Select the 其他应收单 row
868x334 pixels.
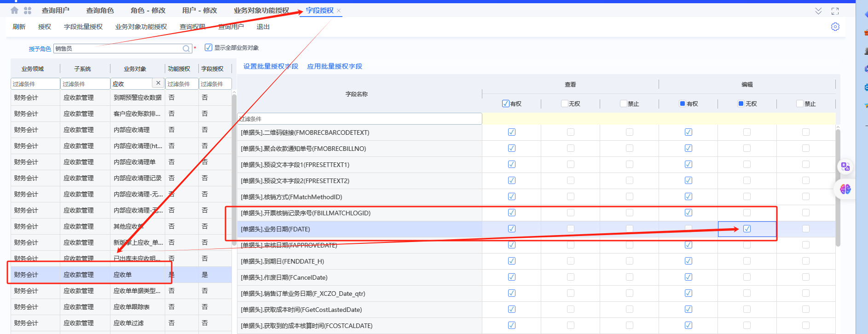[121, 226]
